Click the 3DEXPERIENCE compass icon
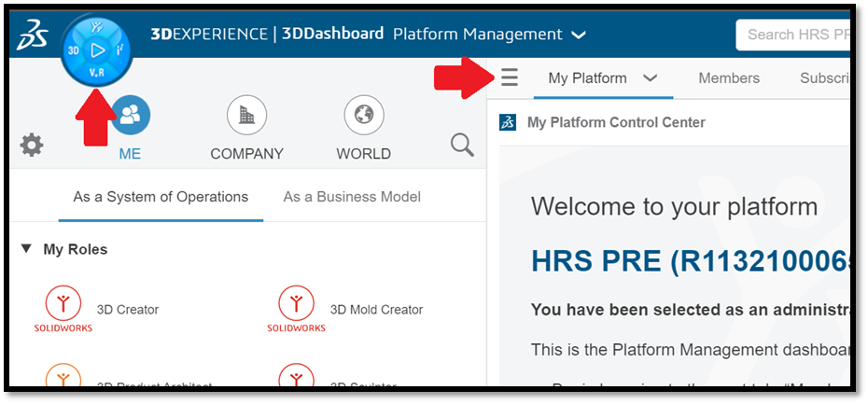This screenshot has height=404, width=868. tap(97, 49)
